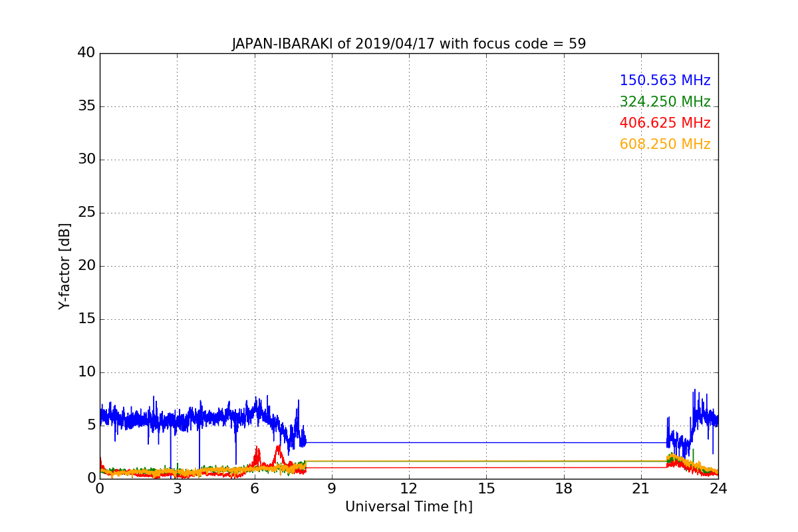Click the 'Y-factor [dB]' axis label
The height and width of the screenshot is (532, 798).
[65, 266]
